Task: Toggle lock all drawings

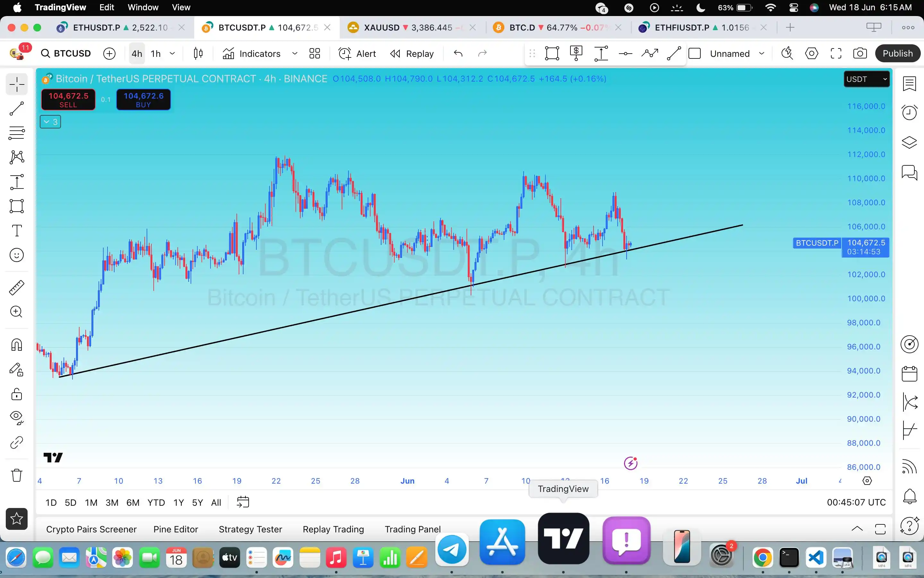Action: [17, 394]
